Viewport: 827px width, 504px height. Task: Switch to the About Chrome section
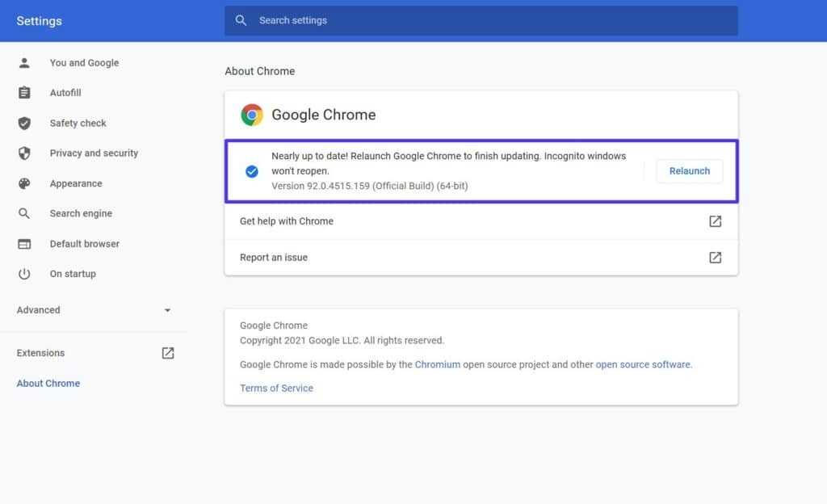tap(48, 383)
